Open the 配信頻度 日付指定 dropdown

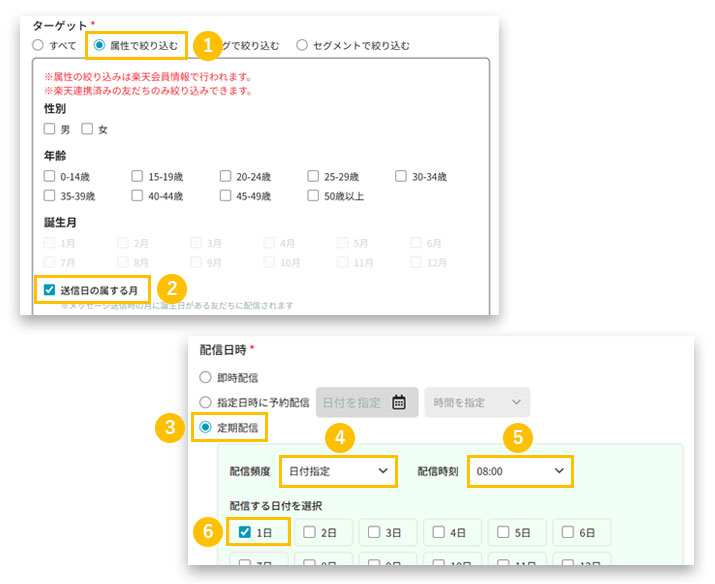click(339, 470)
